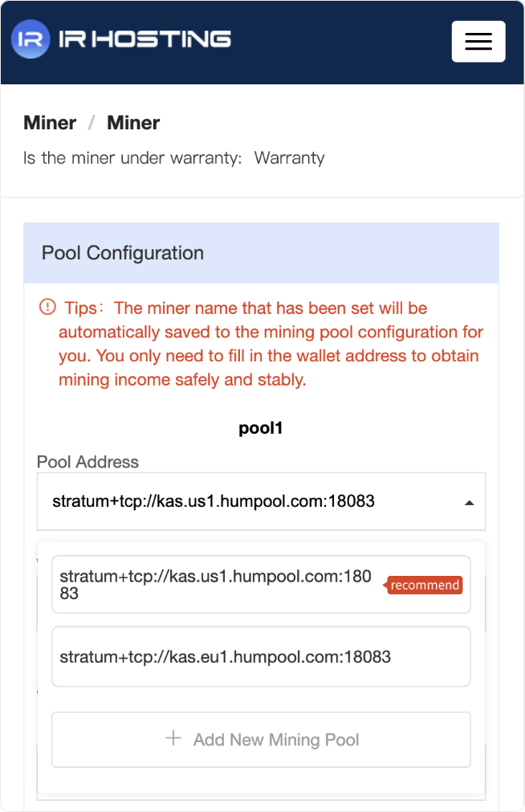The height and width of the screenshot is (812, 525).
Task: Click the Tips warning exclamation icon
Action: 47,307
